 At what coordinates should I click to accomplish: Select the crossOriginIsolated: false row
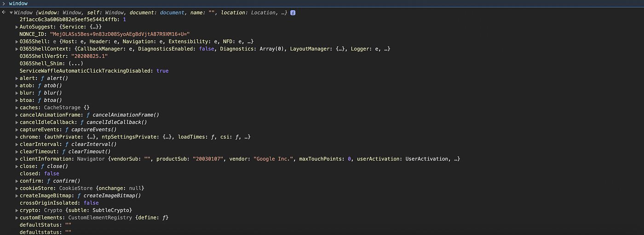pyautogui.click(x=59, y=203)
